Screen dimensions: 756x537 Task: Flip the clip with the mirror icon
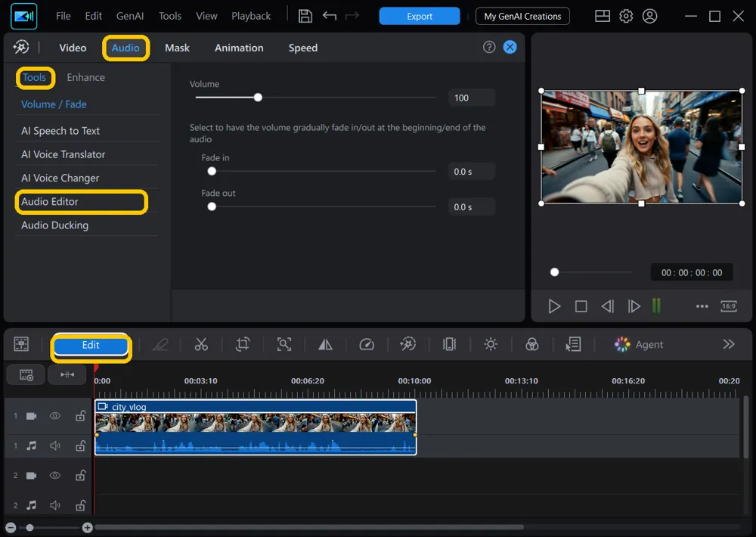tap(325, 344)
